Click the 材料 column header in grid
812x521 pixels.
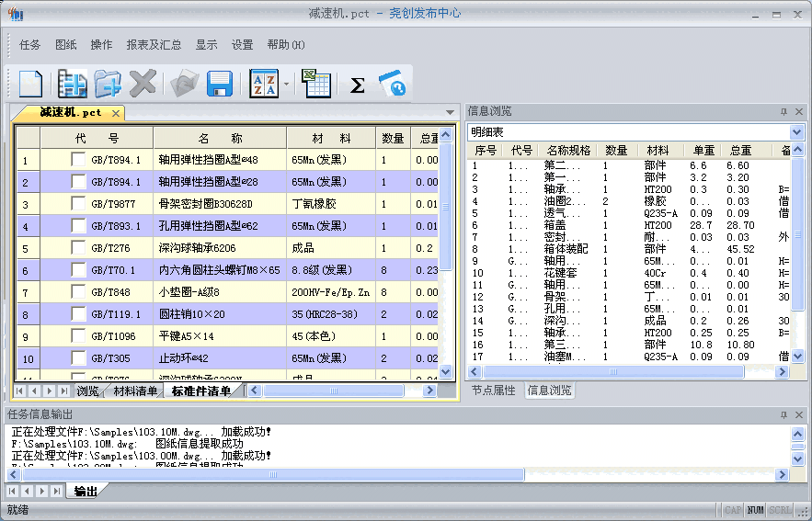point(331,138)
